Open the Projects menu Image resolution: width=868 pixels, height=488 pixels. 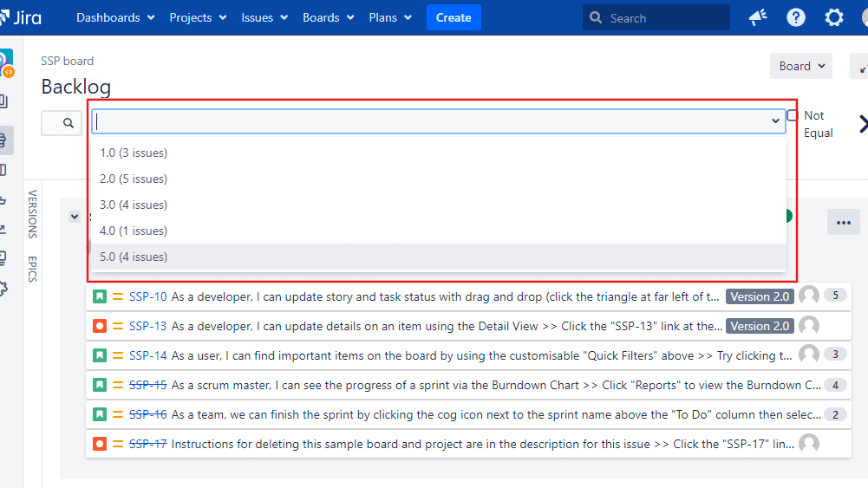pos(198,17)
